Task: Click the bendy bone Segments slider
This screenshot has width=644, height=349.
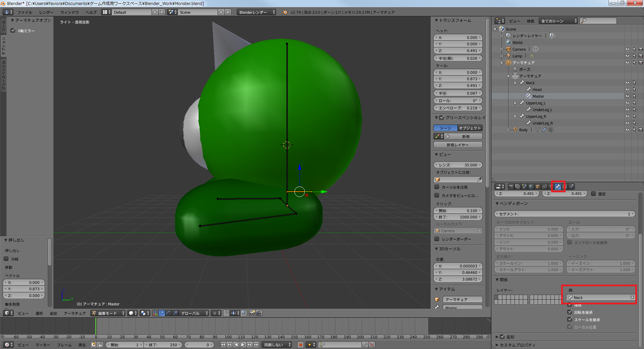Action: coord(565,214)
